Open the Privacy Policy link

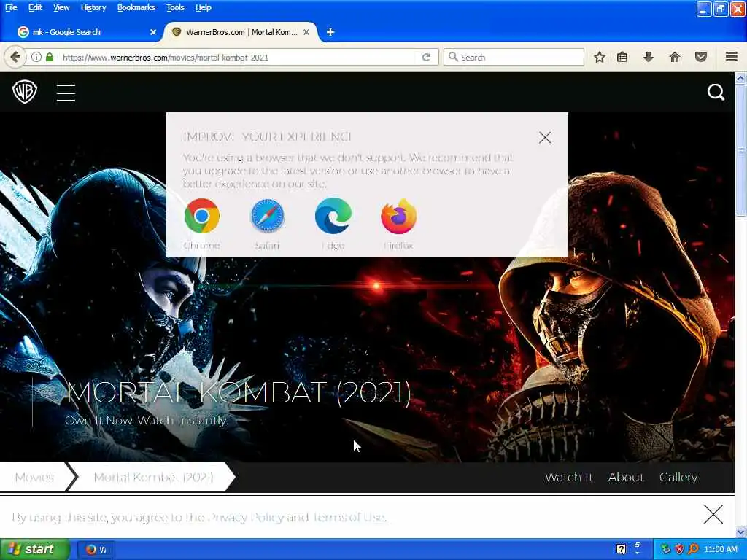click(246, 517)
